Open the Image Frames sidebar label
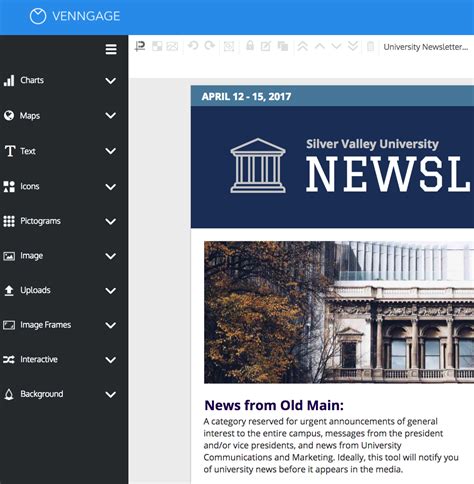Viewport: 474px width, 484px height. (x=46, y=325)
